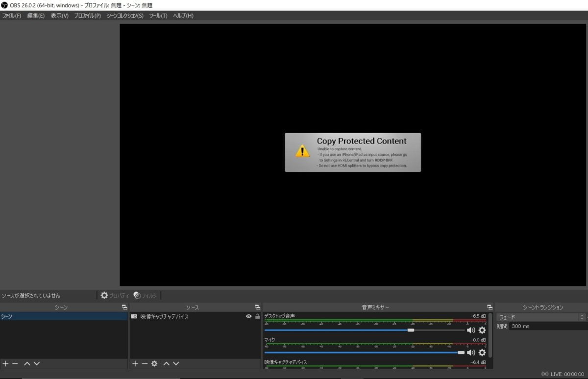Open the ファイル(F) menu
588x379 pixels.
click(12, 16)
